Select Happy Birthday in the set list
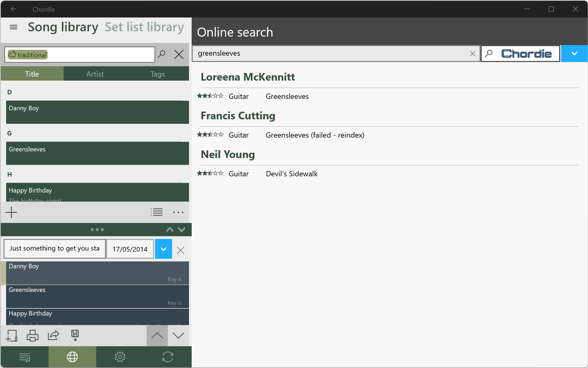The width and height of the screenshot is (588, 368). [x=98, y=317]
